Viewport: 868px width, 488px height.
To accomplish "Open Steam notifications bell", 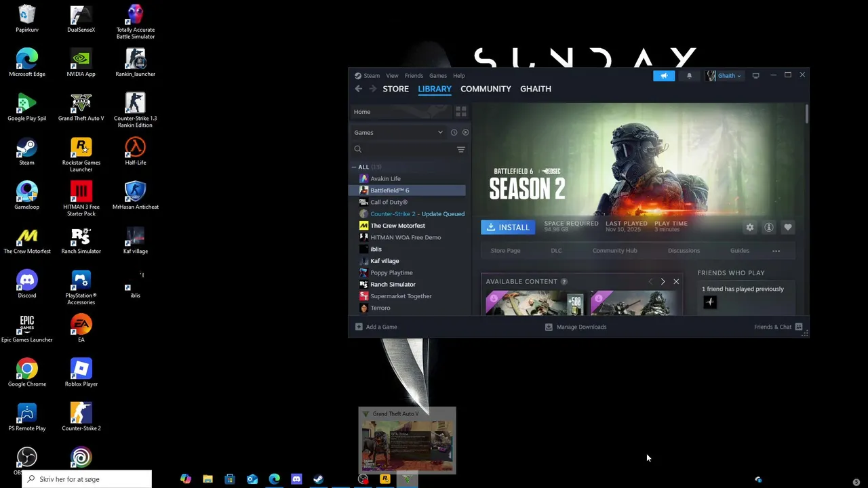I will point(689,76).
